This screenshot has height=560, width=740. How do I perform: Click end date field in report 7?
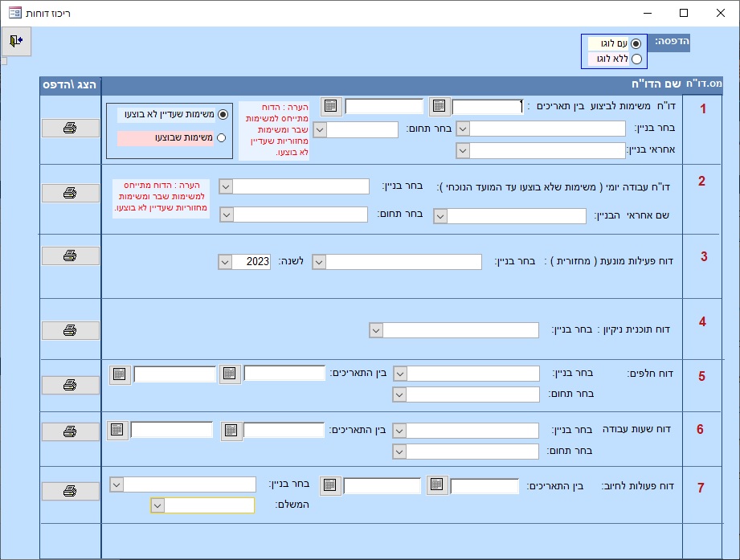tap(382, 486)
